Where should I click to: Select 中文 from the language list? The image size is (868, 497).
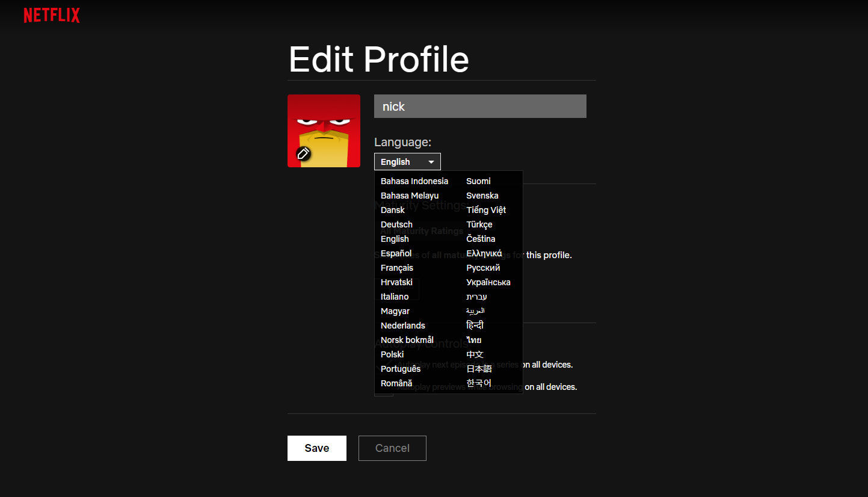[475, 354]
